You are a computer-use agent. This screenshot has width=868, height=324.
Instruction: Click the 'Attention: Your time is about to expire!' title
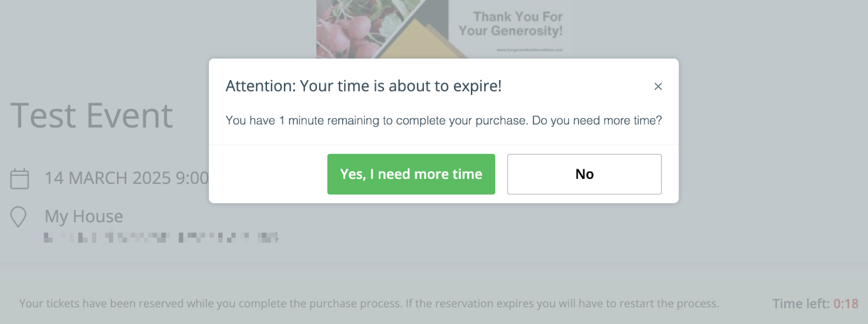tap(363, 86)
